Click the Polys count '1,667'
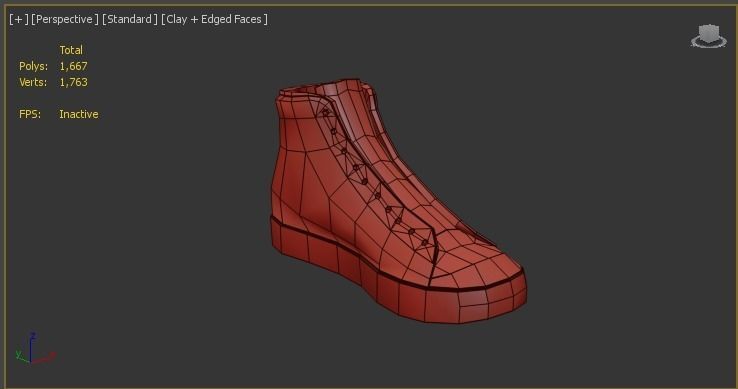 pos(73,66)
